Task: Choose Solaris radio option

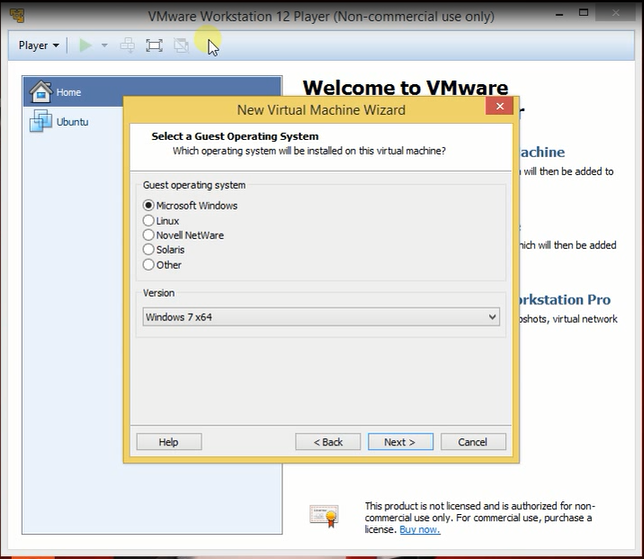Action: click(148, 249)
